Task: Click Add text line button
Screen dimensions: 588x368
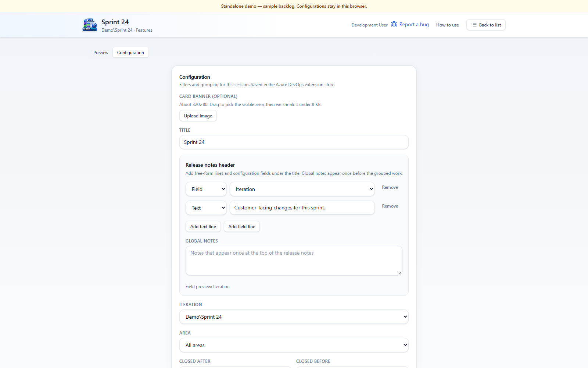Action: (203, 227)
